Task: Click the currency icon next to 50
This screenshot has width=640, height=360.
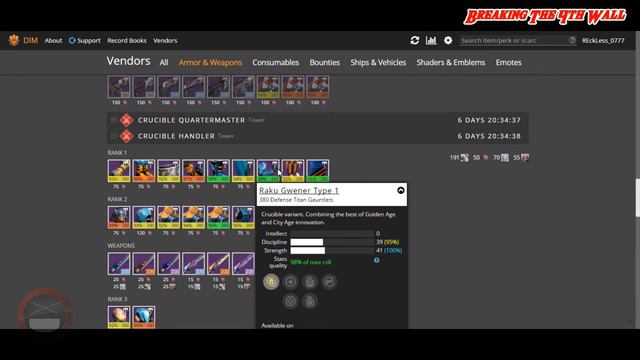Action: click(x=485, y=158)
